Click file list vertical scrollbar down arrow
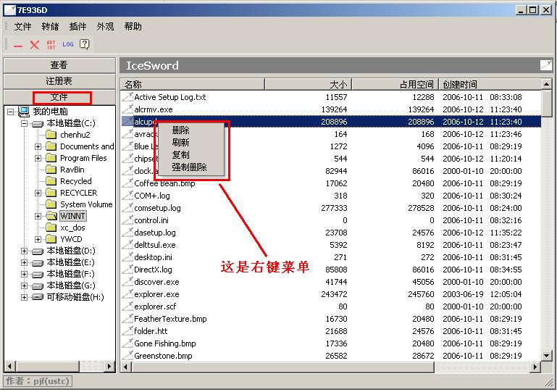 (x=546, y=355)
